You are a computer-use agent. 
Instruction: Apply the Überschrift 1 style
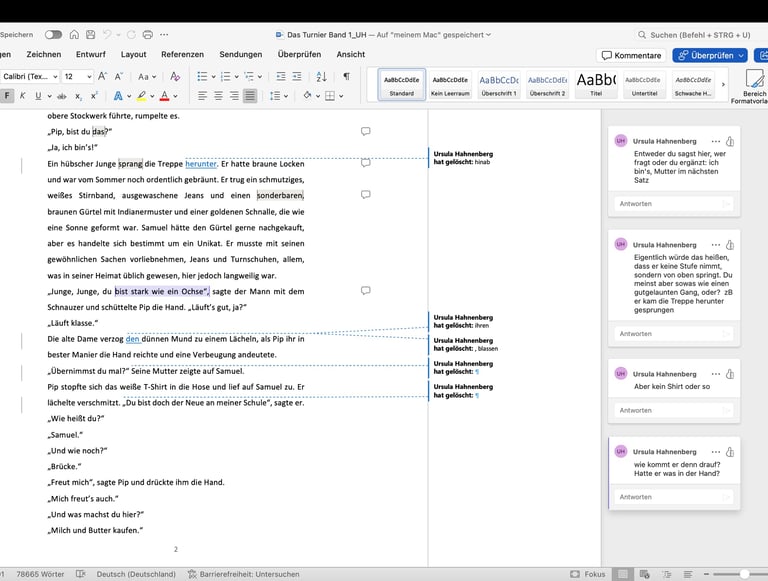[x=498, y=85]
